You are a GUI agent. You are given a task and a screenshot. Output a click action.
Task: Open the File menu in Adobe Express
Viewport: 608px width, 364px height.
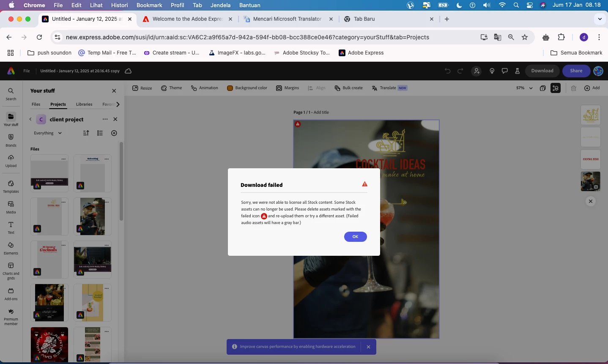tap(27, 71)
